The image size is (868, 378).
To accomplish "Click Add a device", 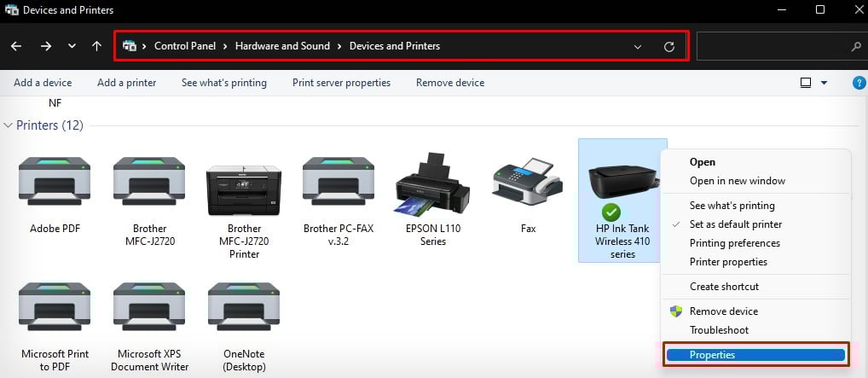I will pos(43,83).
